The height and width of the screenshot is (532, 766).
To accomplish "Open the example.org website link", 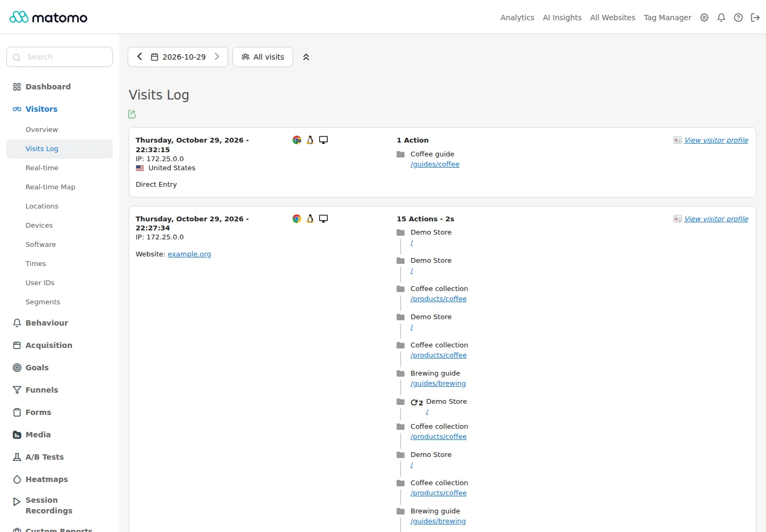I will [189, 254].
